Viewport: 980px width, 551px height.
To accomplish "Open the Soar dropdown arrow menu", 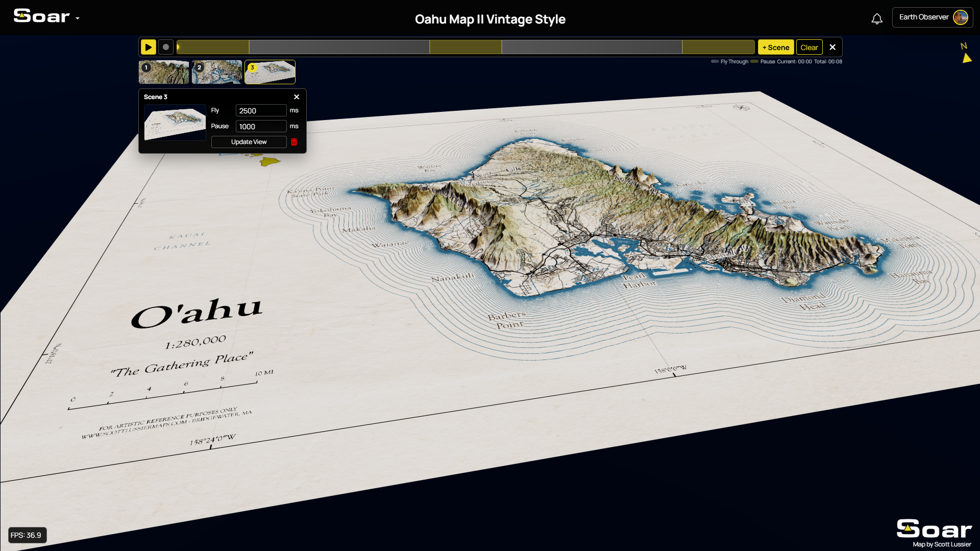I will pos(78,18).
